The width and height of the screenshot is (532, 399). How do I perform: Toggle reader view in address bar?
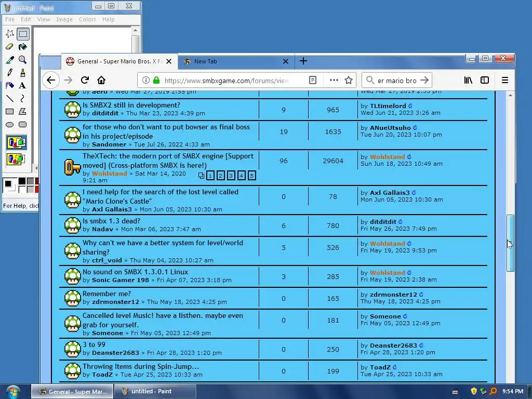[313, 80]
